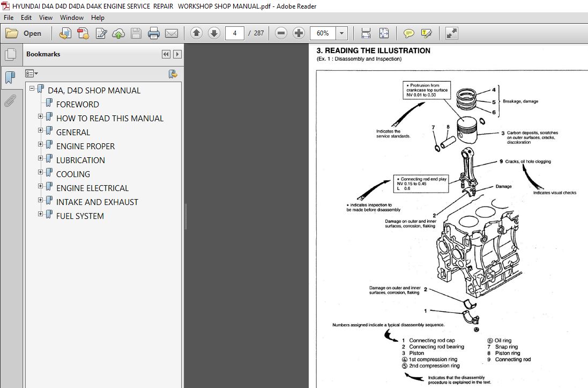Expand FUEL SYSTEM bookmark node
Screen dimensions: 588x388
pyautogui.click(x=41, y=214)
